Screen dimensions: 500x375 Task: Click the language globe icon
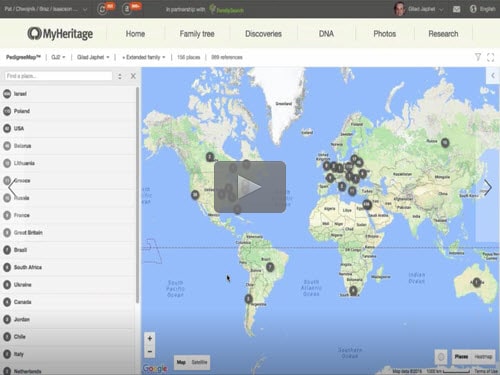coord(473,9)
